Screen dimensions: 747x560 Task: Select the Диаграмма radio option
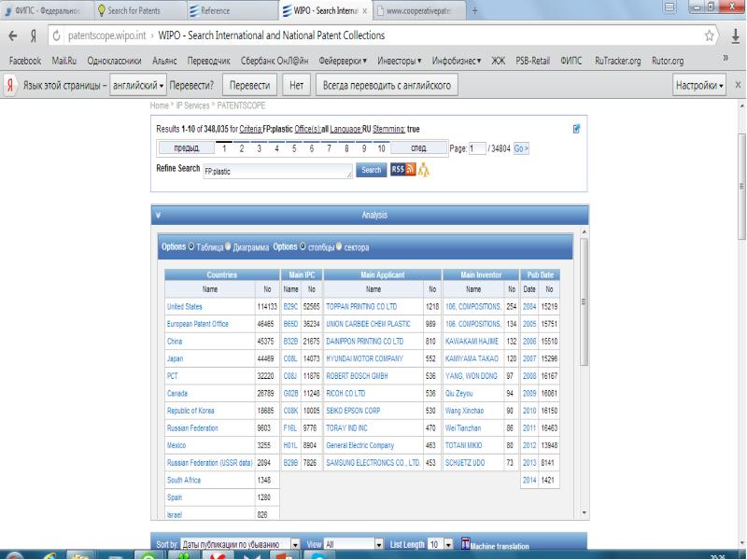[x=229, y=247]
